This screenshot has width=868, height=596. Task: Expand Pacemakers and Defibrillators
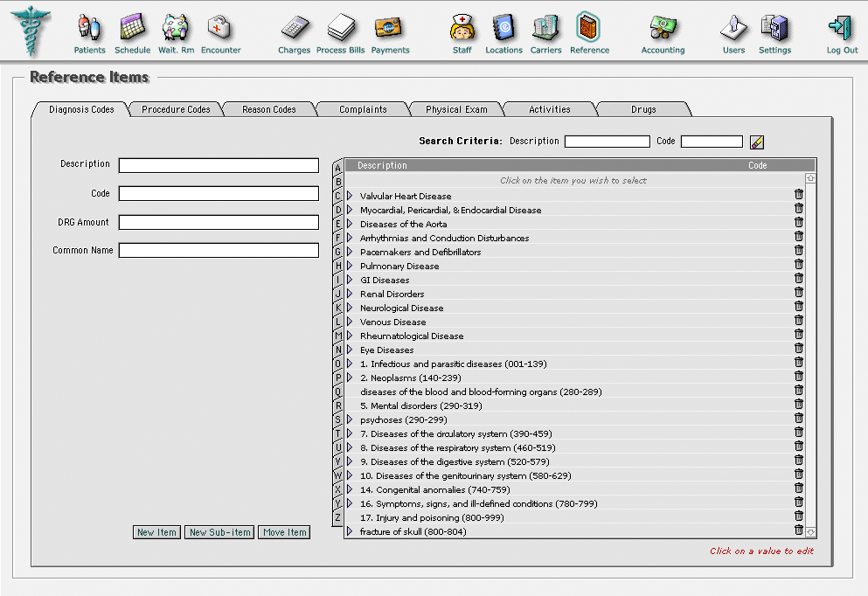[x=350, y=251]
